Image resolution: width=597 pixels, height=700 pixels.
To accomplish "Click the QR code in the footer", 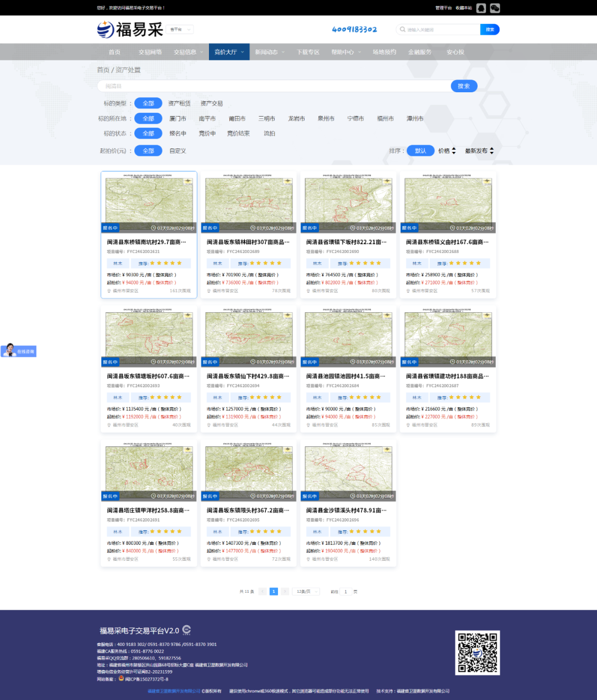I will click(477, 652).
